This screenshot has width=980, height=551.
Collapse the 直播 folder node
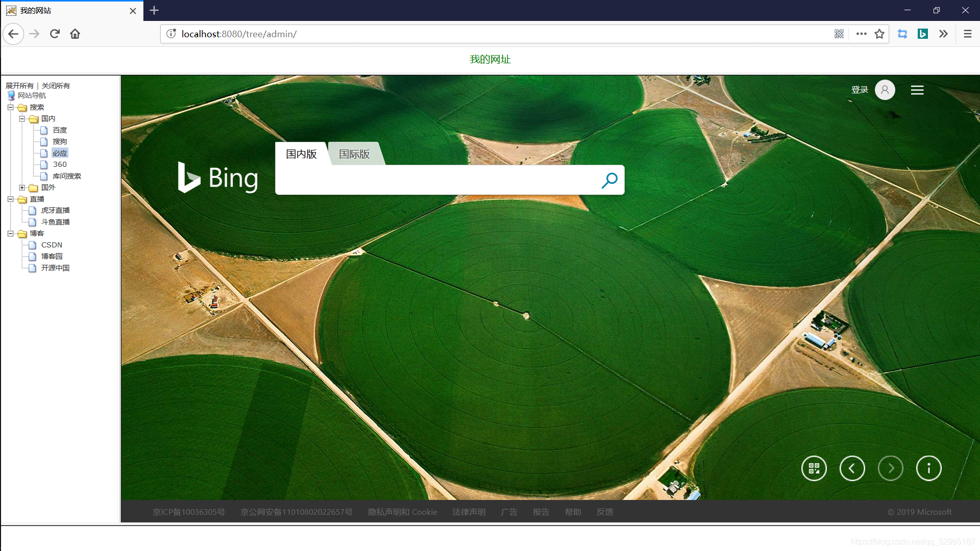point(10,199)
